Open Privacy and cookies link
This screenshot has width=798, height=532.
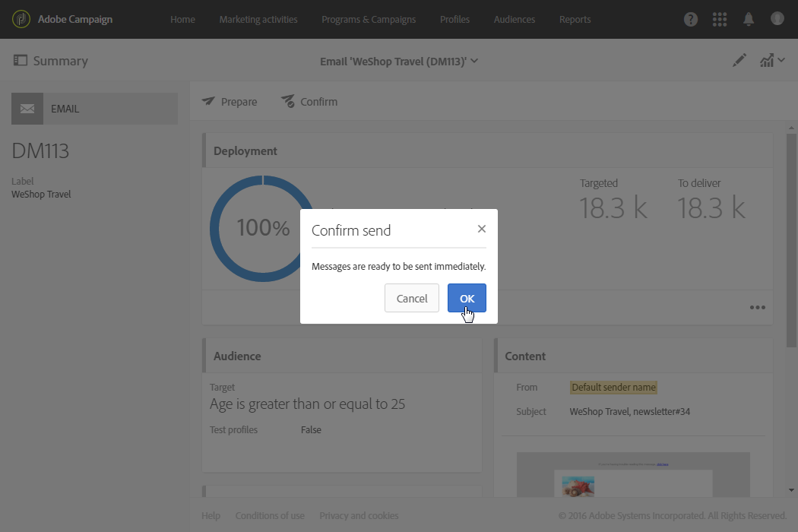(359, 516)
